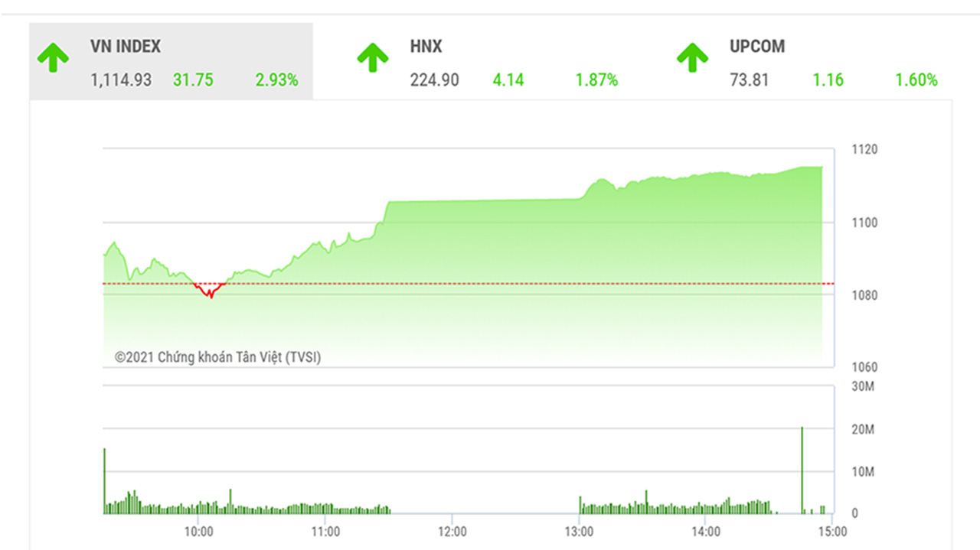Click the green up arrow beside UPCOM
This screenshot has height=550, width=980.
692,58
